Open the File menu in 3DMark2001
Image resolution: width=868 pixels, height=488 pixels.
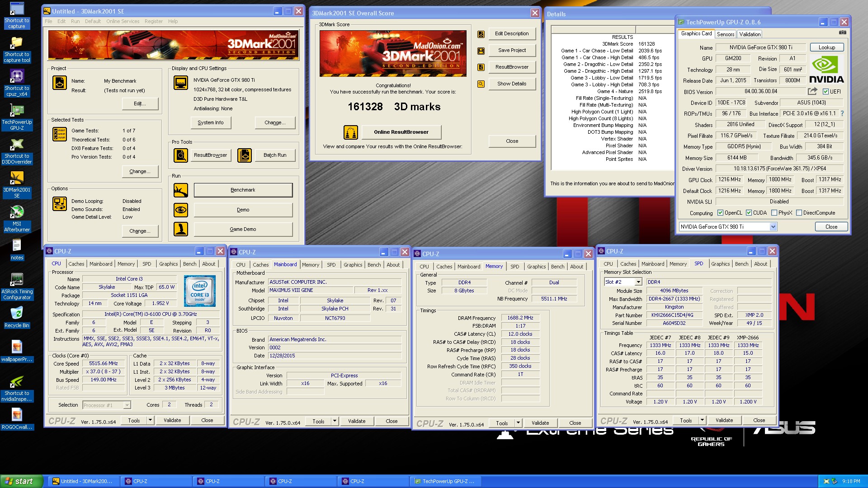click(48, 21)
